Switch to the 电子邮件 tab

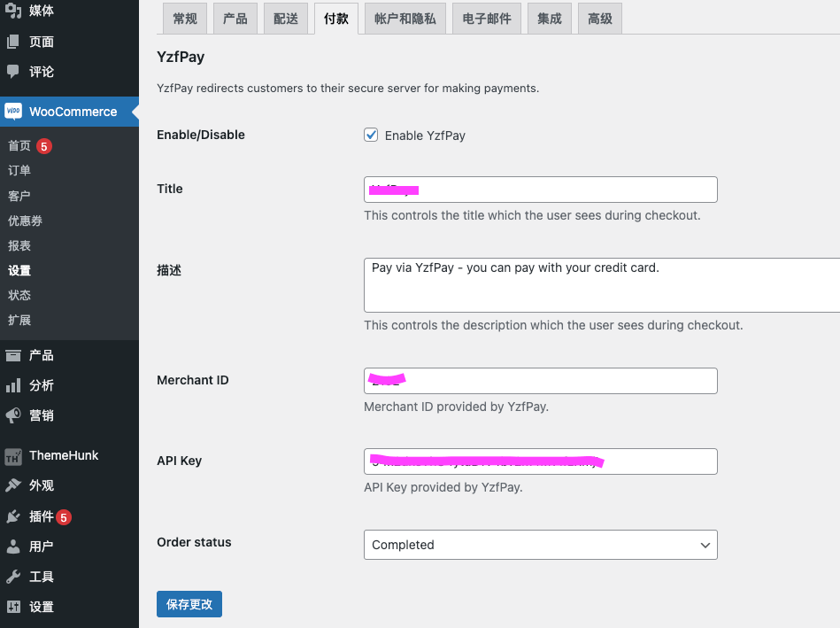coord(487,19)
